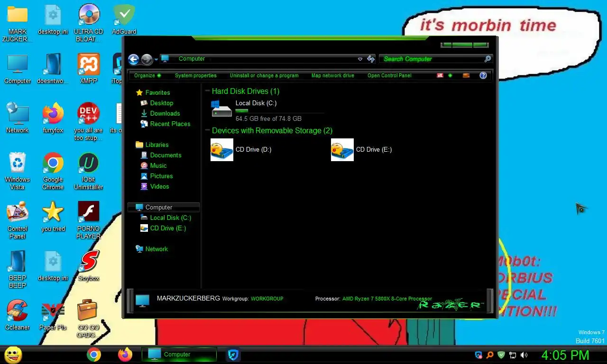Click the magnifier icon in the search box
Viewport: 607px width, 364px height.
(x=487, y=59)
